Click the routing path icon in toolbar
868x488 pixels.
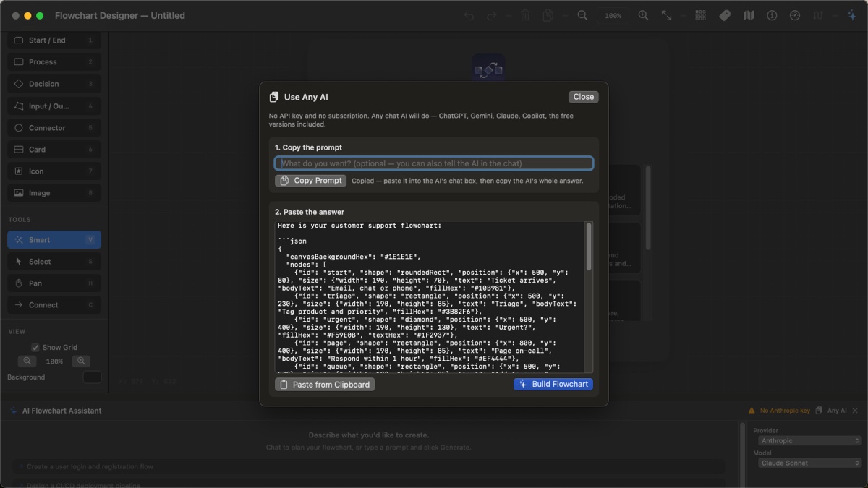tap(818, 15)
